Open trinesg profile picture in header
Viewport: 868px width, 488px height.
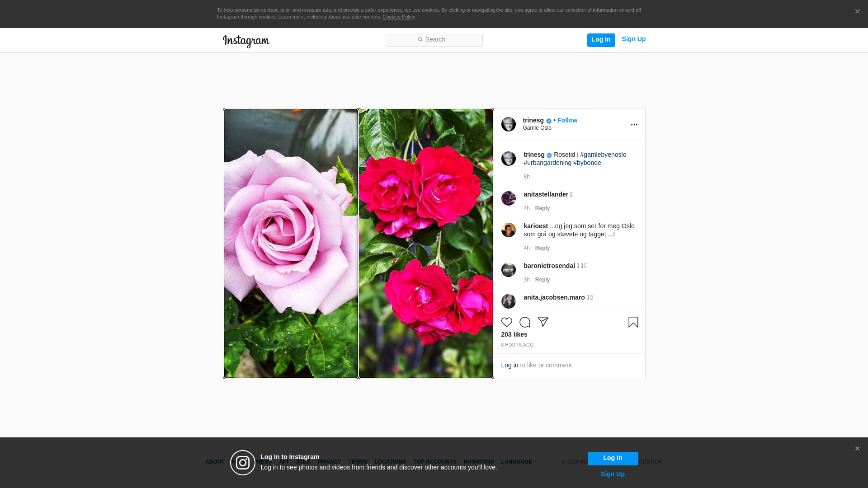click(508, 124)
